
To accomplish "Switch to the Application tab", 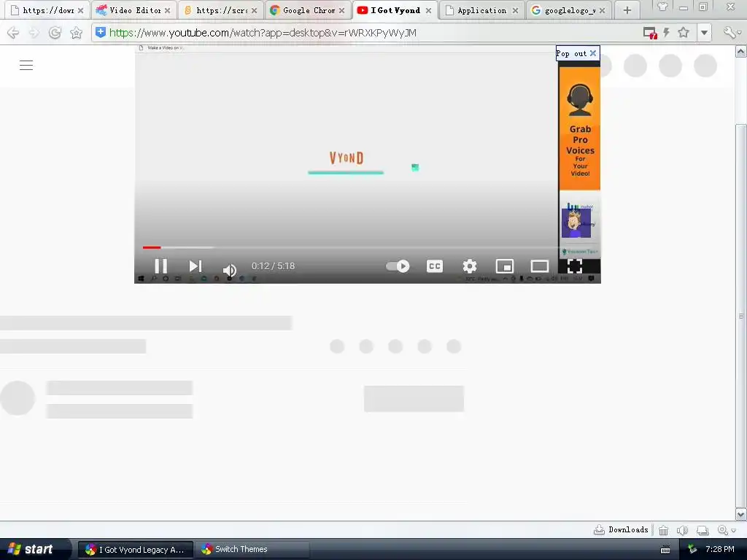I will (x=481, y=10).
